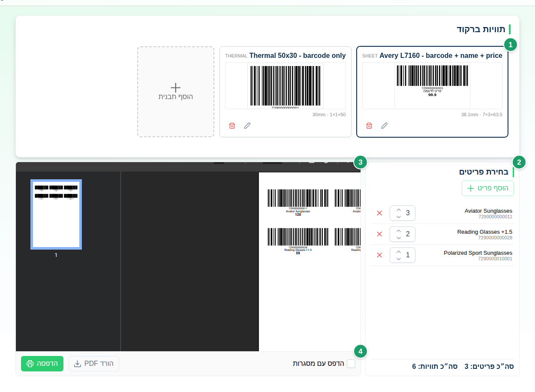Edit the Avery L7160 template
The image size is (535, 392).
tap(385, 126)
